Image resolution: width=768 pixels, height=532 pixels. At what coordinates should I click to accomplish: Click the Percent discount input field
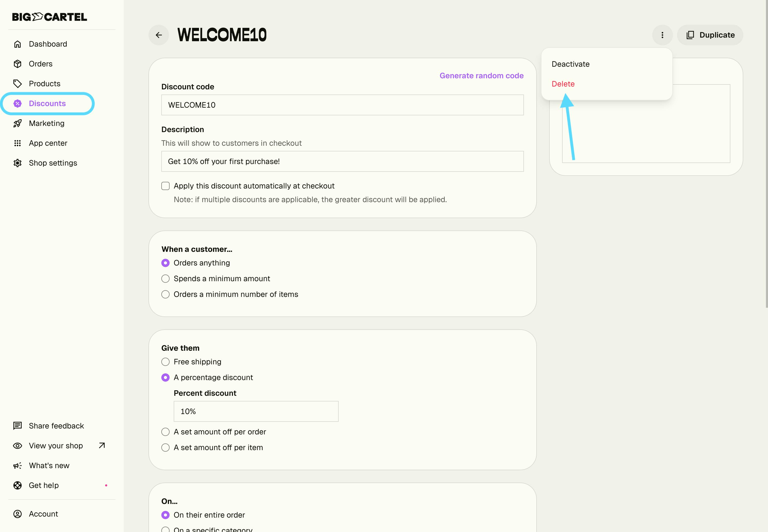(x=256, y=411)
